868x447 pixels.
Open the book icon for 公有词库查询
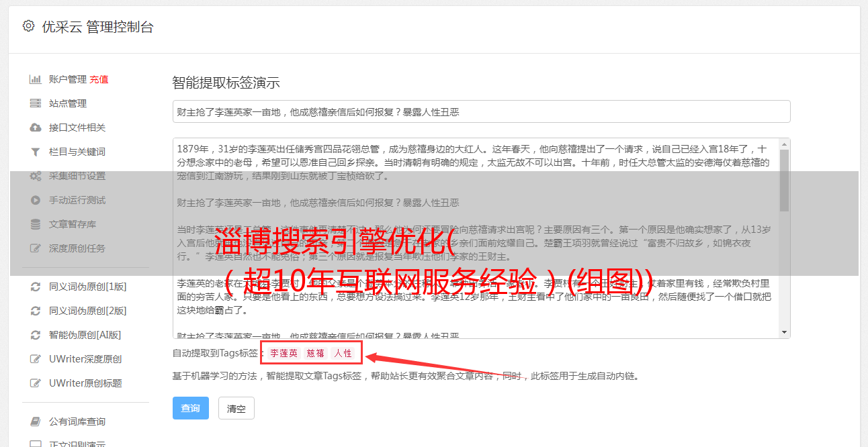(x=36, y=421)
